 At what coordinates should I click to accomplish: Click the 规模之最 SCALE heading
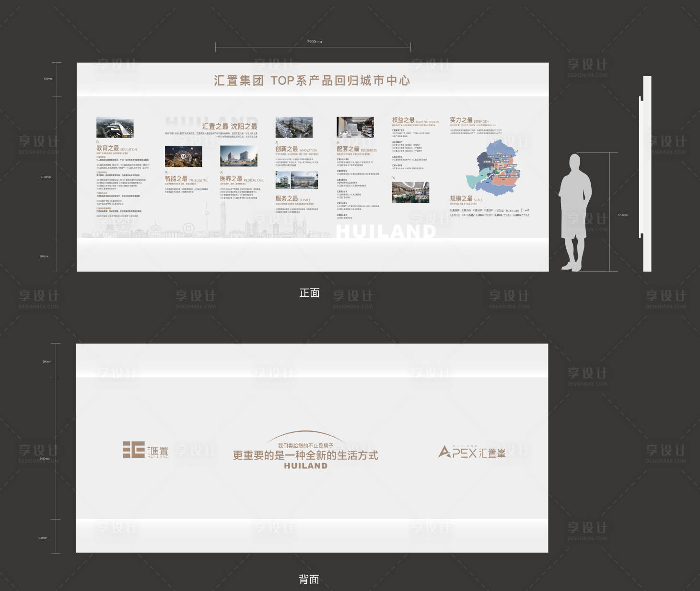click(x=467, y=198)
